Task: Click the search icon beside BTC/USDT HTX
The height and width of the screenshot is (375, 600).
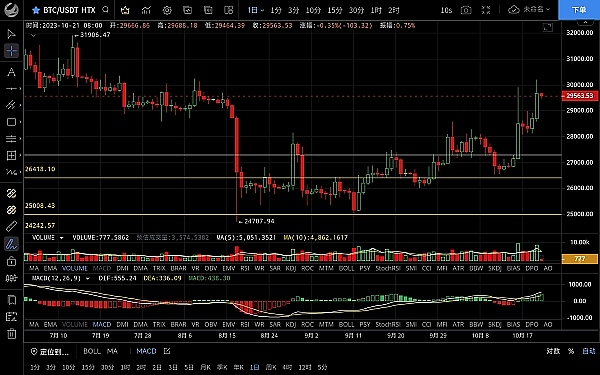Action: click(x=106, y=10)
